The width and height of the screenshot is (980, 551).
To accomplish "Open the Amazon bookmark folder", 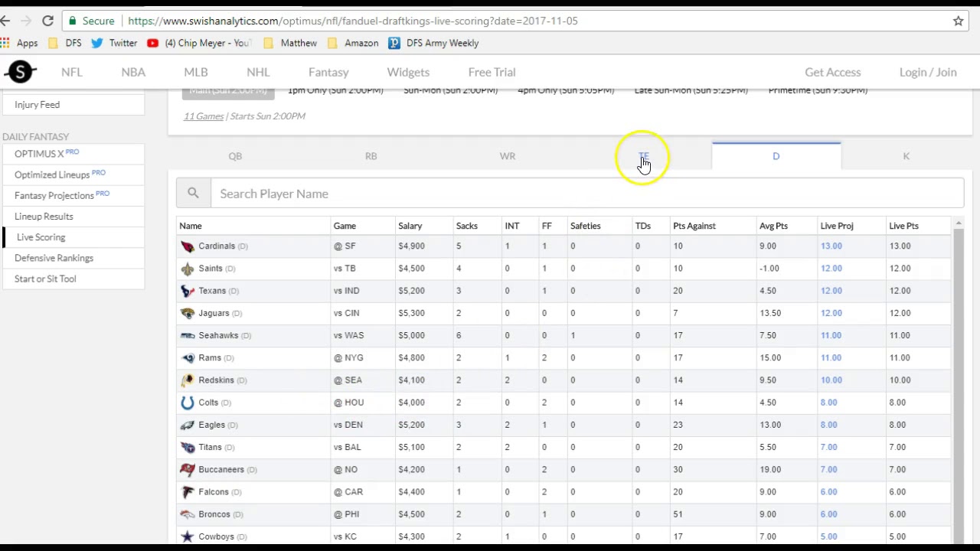I will [x=353, y=43].
